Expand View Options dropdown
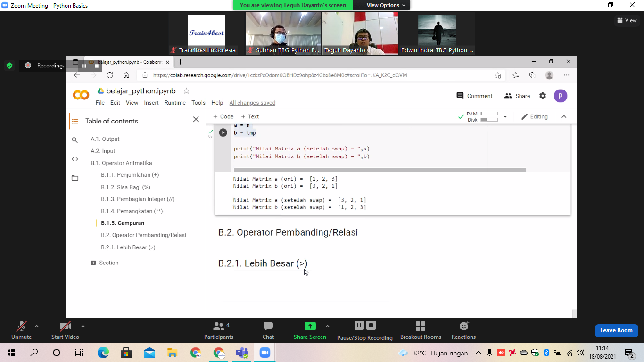This screenshot has height=362, width=644. click(382, 5)
